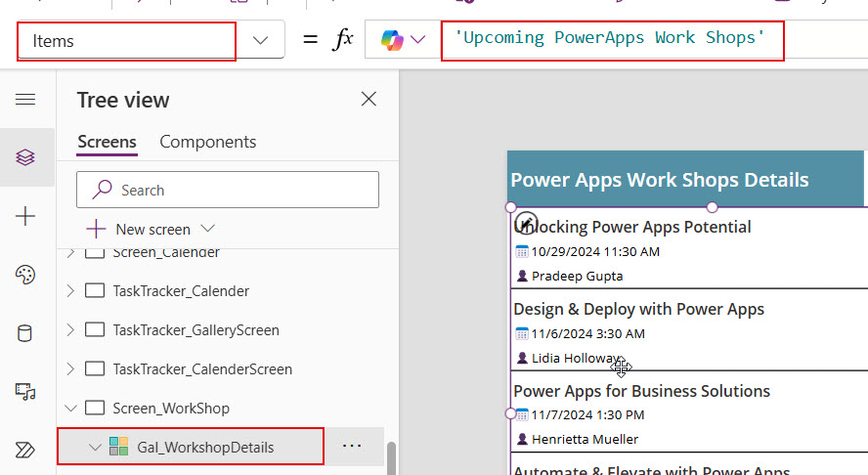Click the person icon beside Henrietta Mueller
Viewport: 868px width, 475px height.
(x=521, y=439)
